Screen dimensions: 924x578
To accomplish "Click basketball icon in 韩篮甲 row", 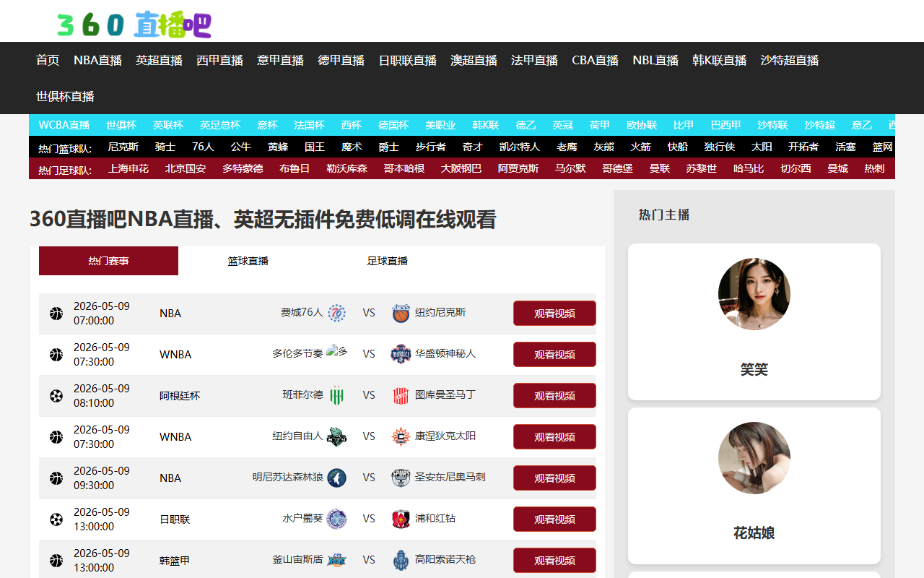I will pos(56,561).
